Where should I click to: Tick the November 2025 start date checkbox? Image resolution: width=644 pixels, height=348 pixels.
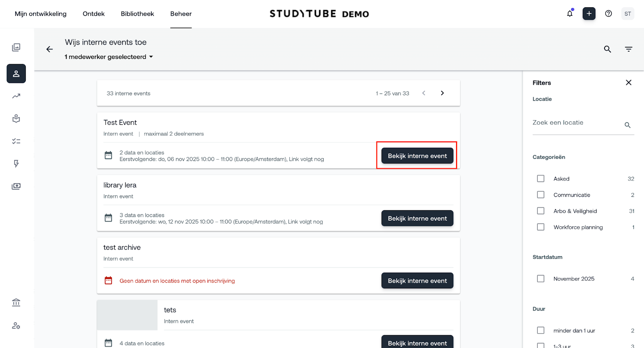click(x=541, y=279)
